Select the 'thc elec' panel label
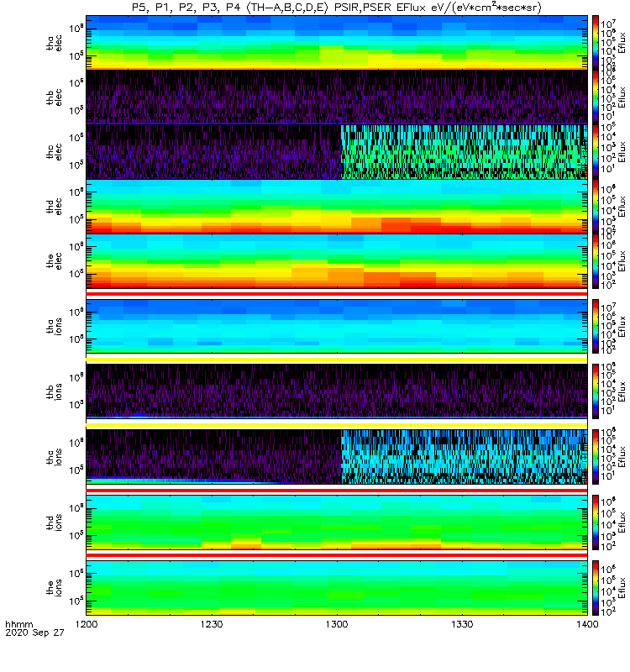The height and width of the screenshot is (672, 630). click(54, 152)
